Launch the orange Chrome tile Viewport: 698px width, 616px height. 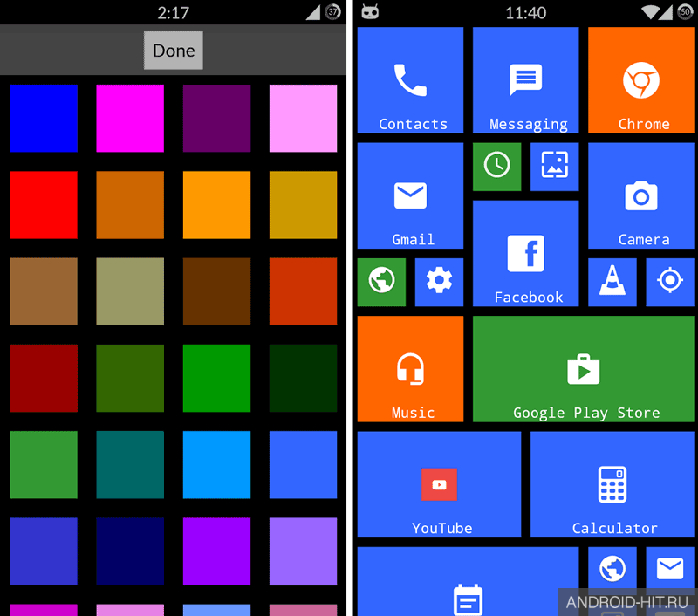[641, 80]
